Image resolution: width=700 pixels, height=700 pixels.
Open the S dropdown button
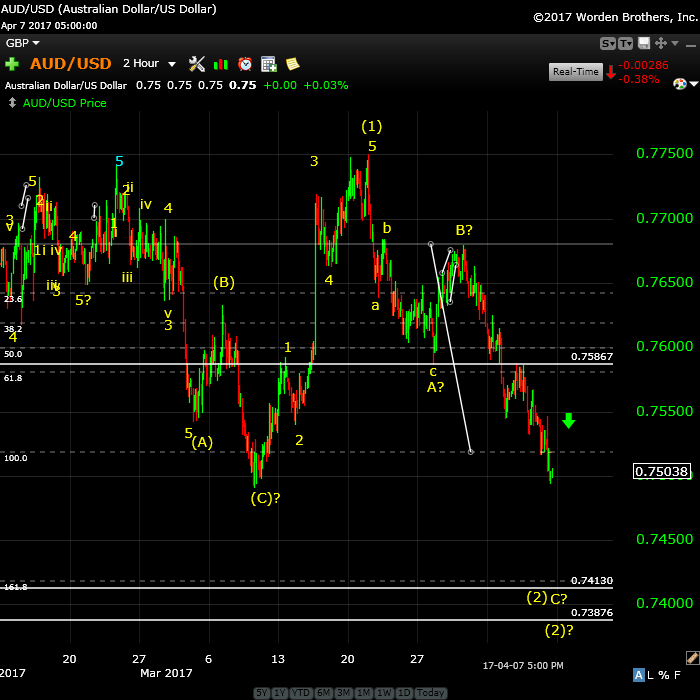(608, 43)
